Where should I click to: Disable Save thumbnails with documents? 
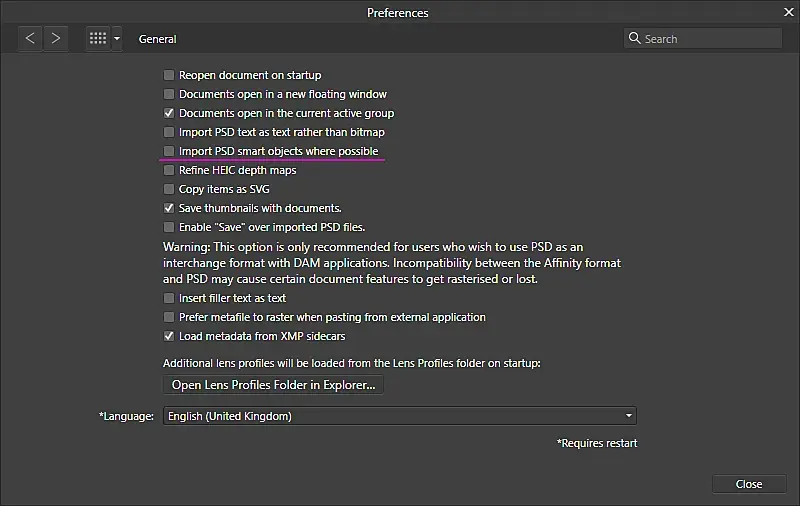click(169, 208)
